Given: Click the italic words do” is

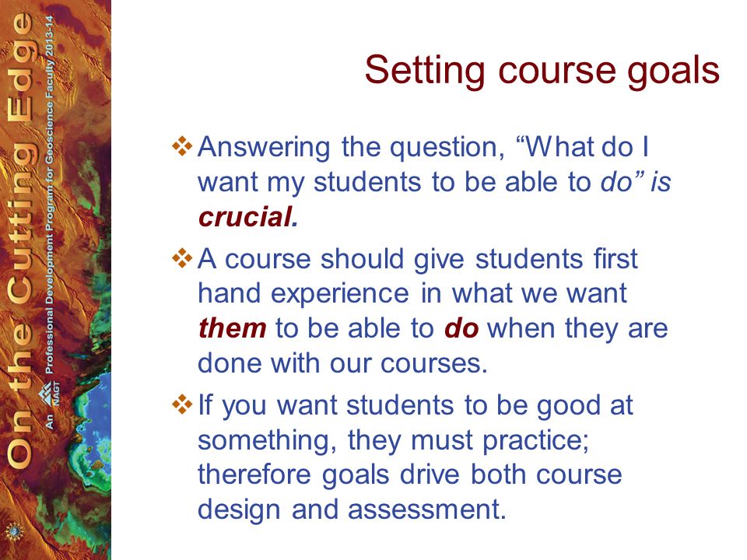Looking at the screenshot, I should point(636,182).
